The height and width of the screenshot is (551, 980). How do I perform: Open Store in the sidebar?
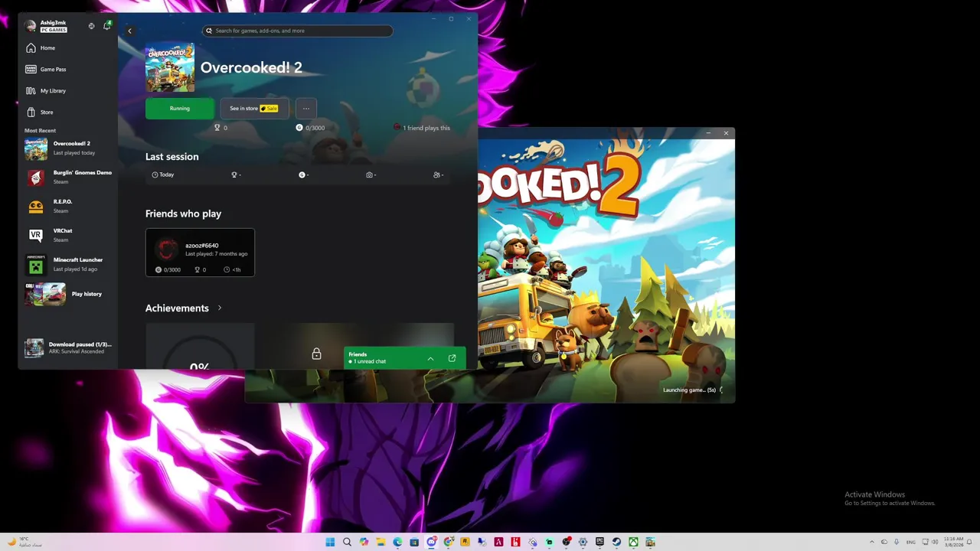(x=67, y=112)
